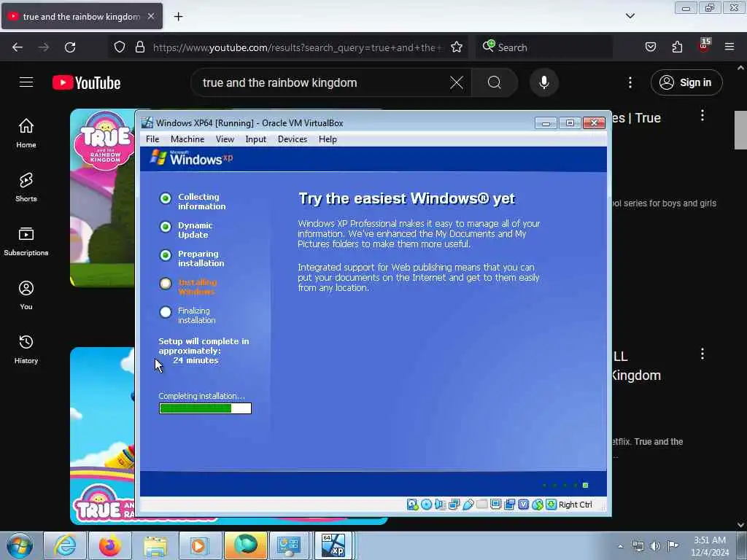Reload the page in Firefox
The height and width of the screenshot is (560, 747).
click(x=70, y=47)
